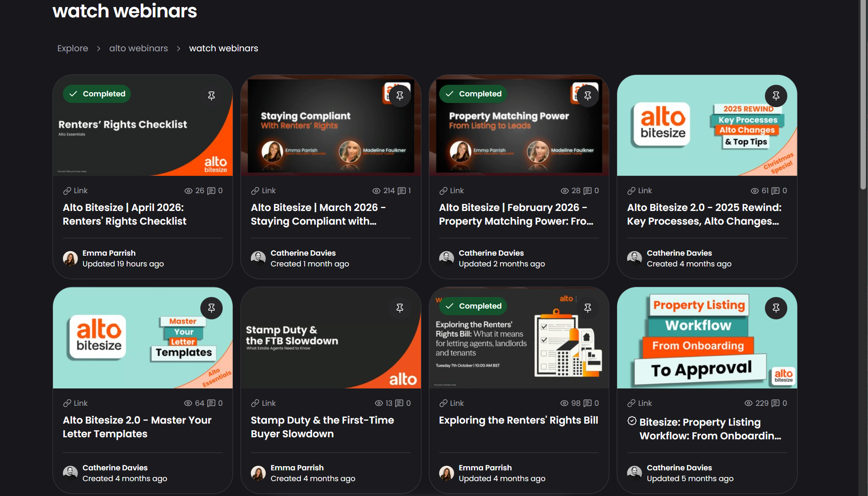Image resolution: width=868 pixels, height=496 pixels.
Task: Open Alto Bitesize 2.0 2025 Rewind title
Action: (x=704, y=214)
